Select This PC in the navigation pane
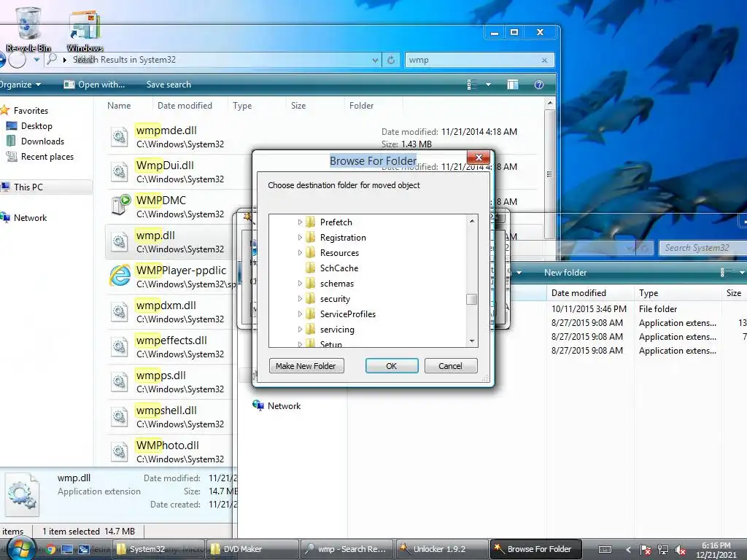This screenshot has height=560, width=747. [28, 187]
